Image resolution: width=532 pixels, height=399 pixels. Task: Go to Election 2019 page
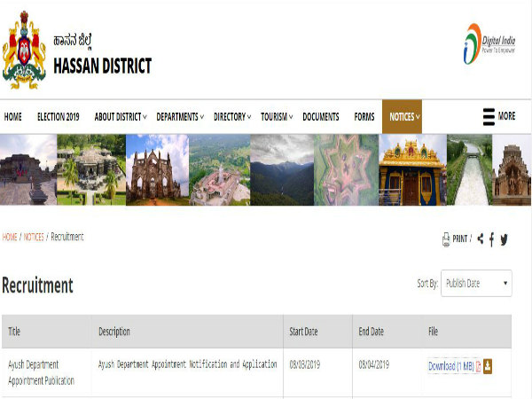click(x=58, y=117)
